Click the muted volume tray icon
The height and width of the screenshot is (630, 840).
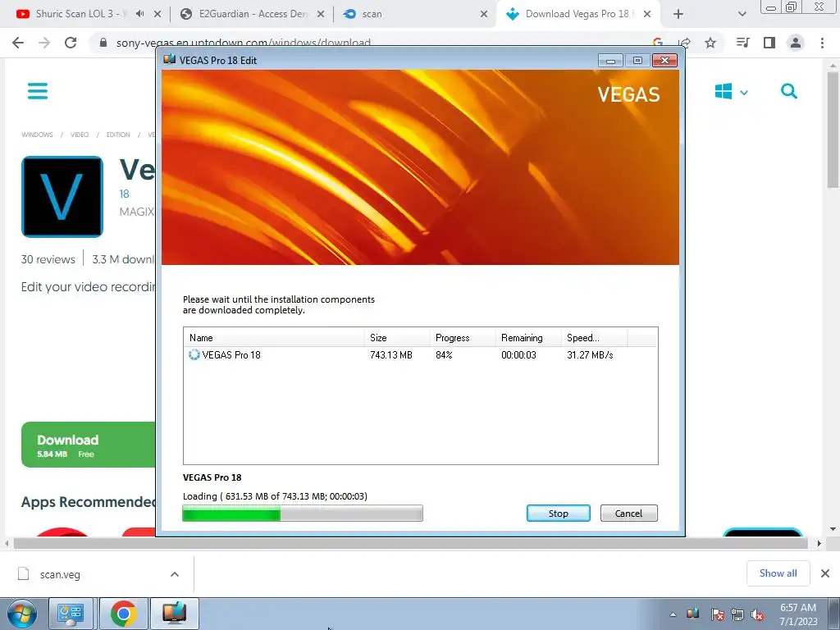point(757,614)
